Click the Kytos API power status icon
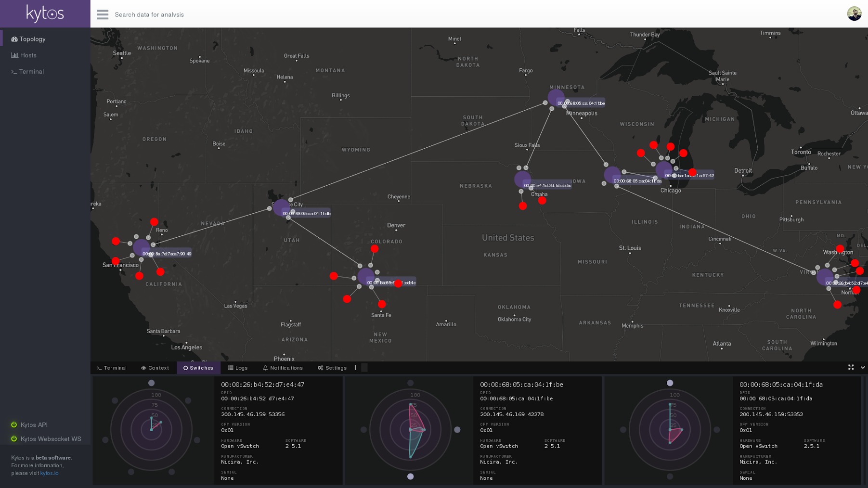868x488 pixels. pyautogui.click(x=14, y=424)
